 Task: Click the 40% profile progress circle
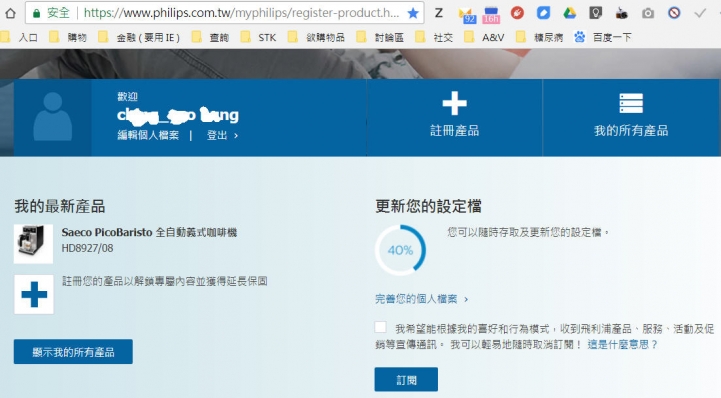pyautogui.click(x=400, y=250)
